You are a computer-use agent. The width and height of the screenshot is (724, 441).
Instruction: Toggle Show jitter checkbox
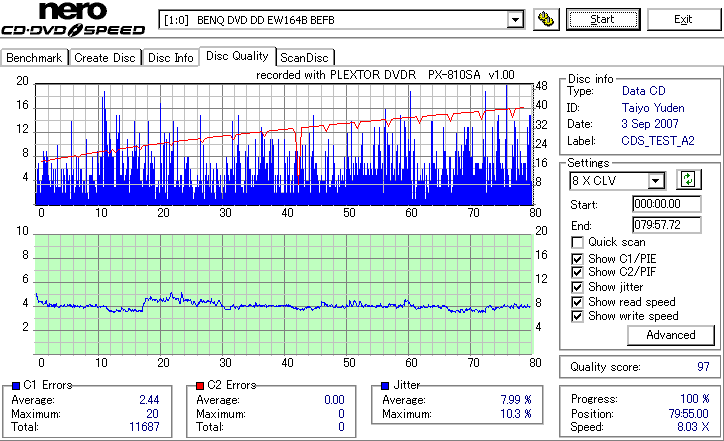[577, 287]
